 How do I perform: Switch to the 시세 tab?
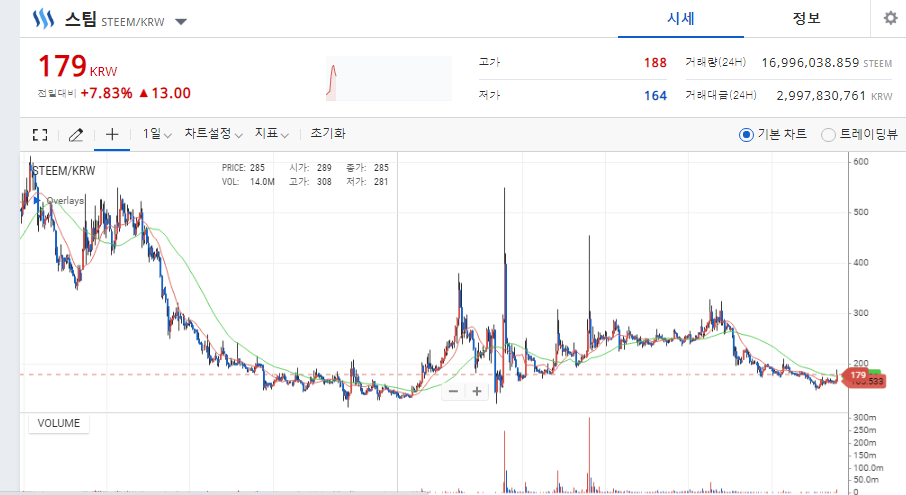pos(681,18)
